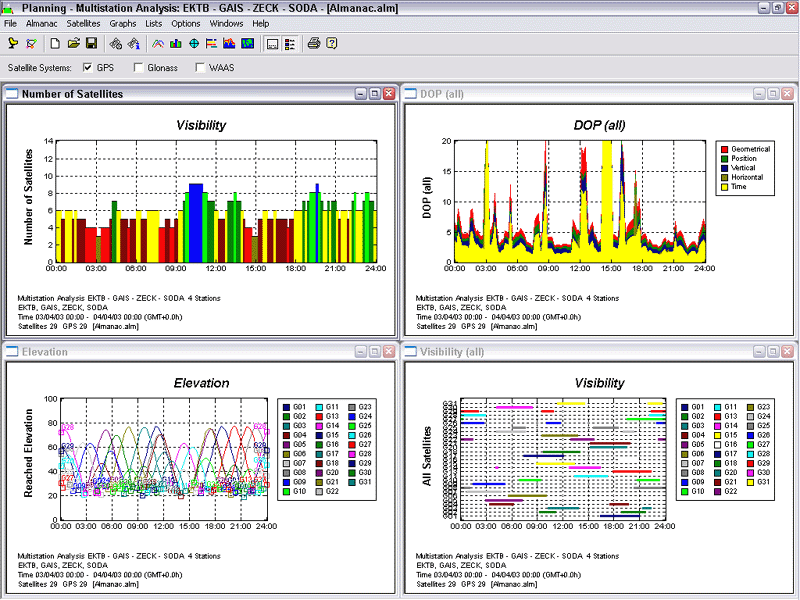This screenshot has height=600, width=800.
Task: Enable the Glonass checkbox
Action: (x=138, y=68)
